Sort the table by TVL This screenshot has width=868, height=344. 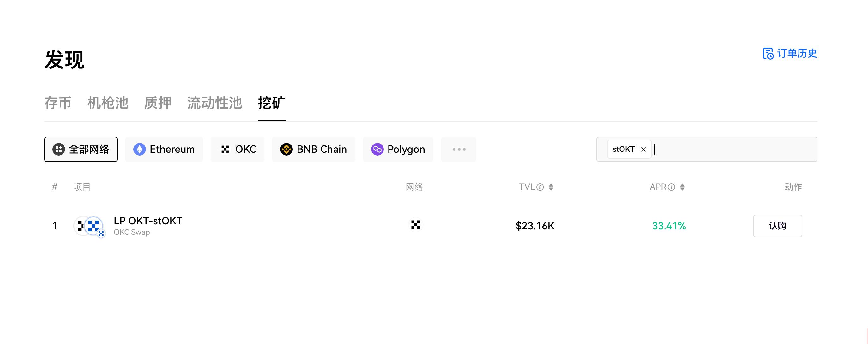point(551,187)
